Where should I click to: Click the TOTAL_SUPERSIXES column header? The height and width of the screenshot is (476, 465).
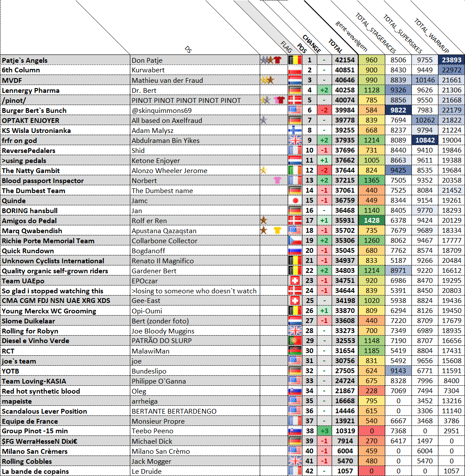click(403, 34)
